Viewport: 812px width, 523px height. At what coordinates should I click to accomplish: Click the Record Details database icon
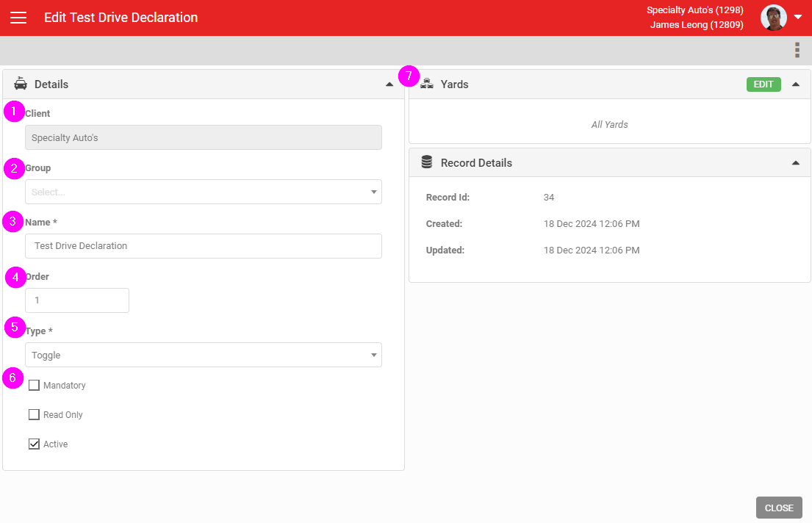click(x=427, y=162)
